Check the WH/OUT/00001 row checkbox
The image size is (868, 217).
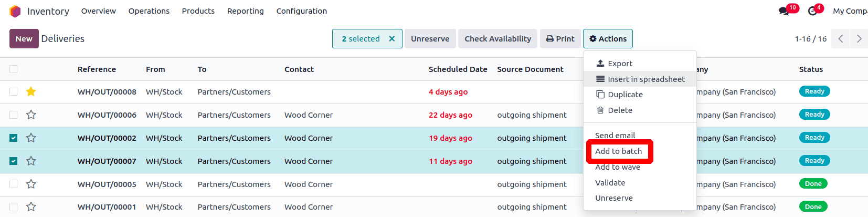[x=14, y=207]
